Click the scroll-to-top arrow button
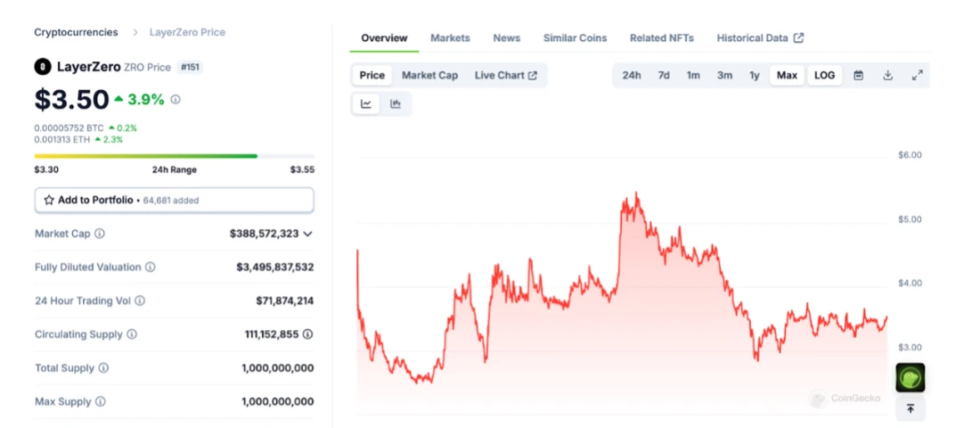 pyautogui.click(x=910, y=408)
